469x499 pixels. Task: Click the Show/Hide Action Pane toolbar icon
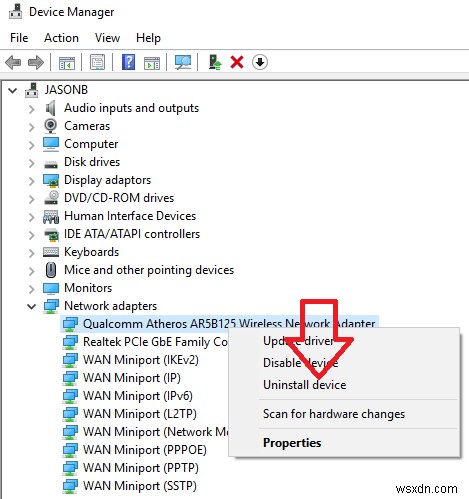click(152, 62)
